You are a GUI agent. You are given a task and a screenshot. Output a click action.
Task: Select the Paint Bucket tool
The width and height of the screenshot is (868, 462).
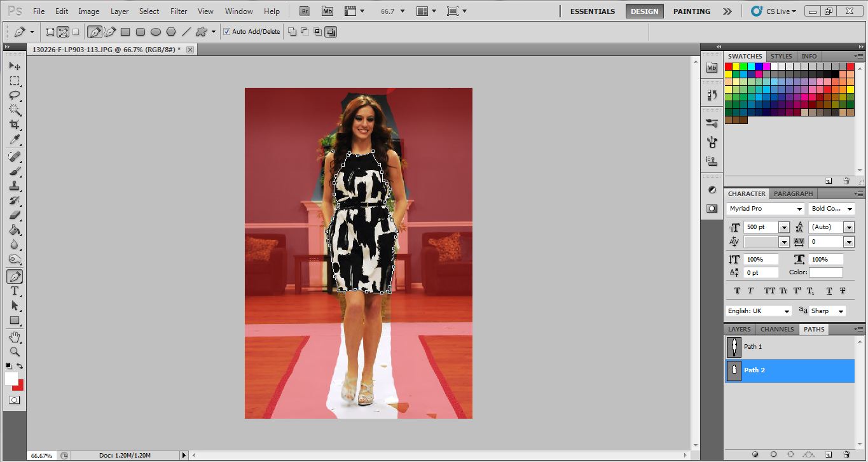point(14,230)
